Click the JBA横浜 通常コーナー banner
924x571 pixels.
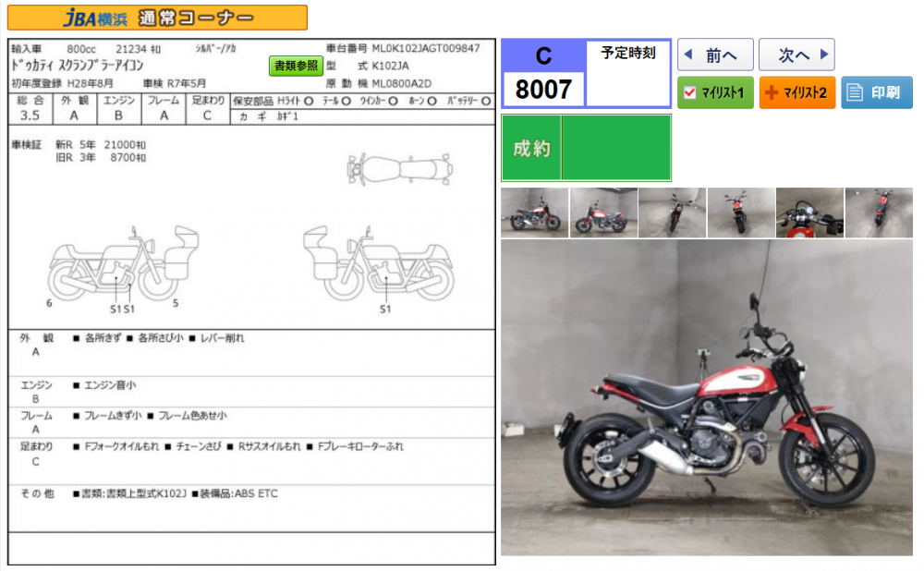pos(157,18)
